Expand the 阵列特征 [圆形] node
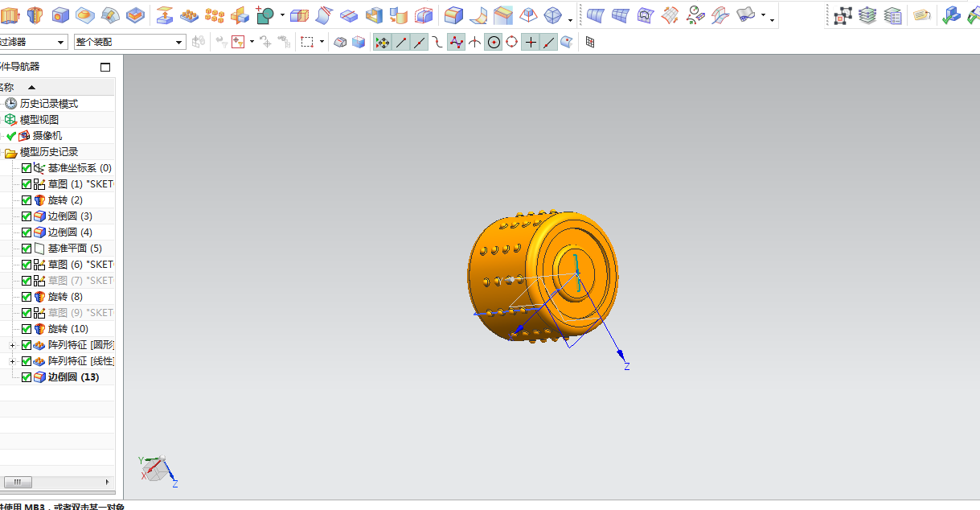980x510 pixels. [12, 345]
